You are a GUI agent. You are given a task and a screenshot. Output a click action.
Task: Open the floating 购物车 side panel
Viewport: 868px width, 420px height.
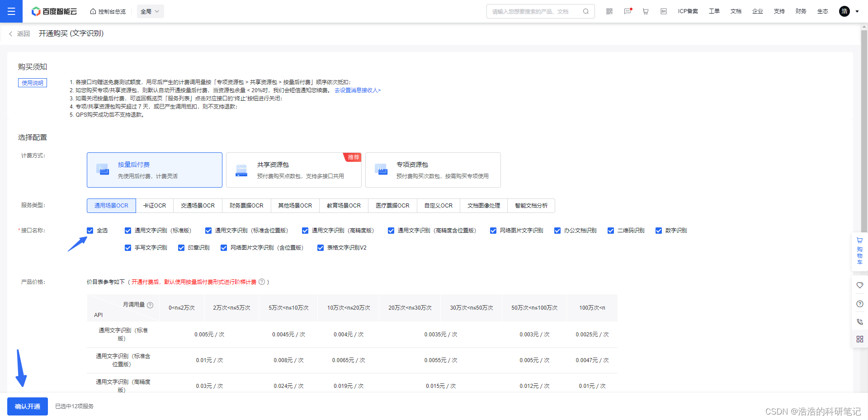(860, 251)
